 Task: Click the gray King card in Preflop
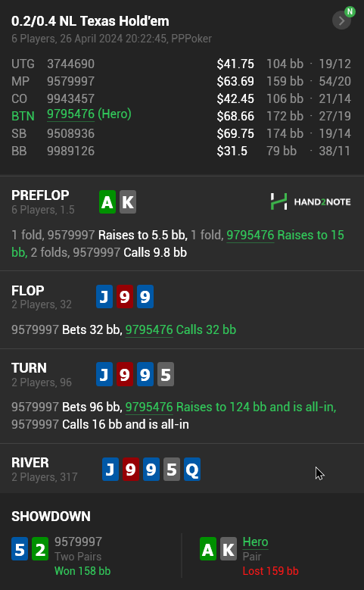point(128,202)
